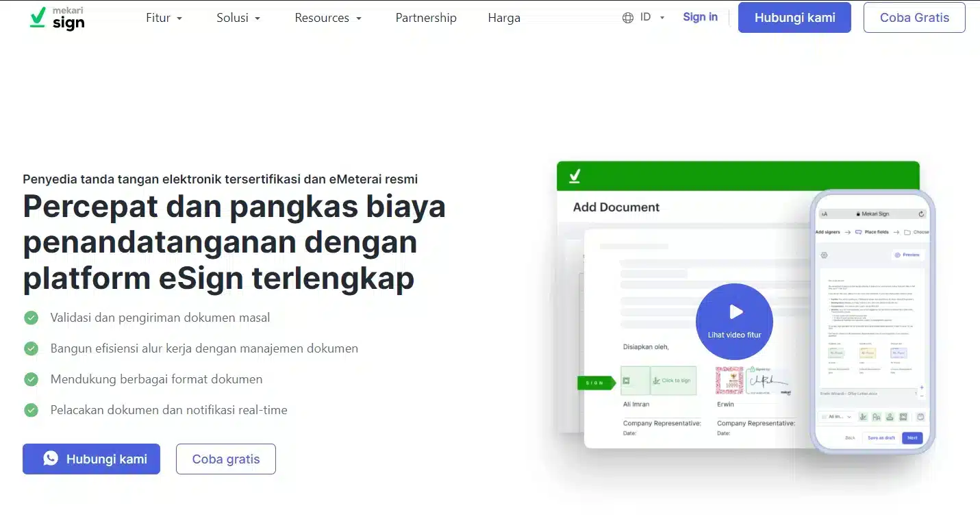Click Partnership in the navigation menu
This screenshot has width=980, height=523.
426,18
